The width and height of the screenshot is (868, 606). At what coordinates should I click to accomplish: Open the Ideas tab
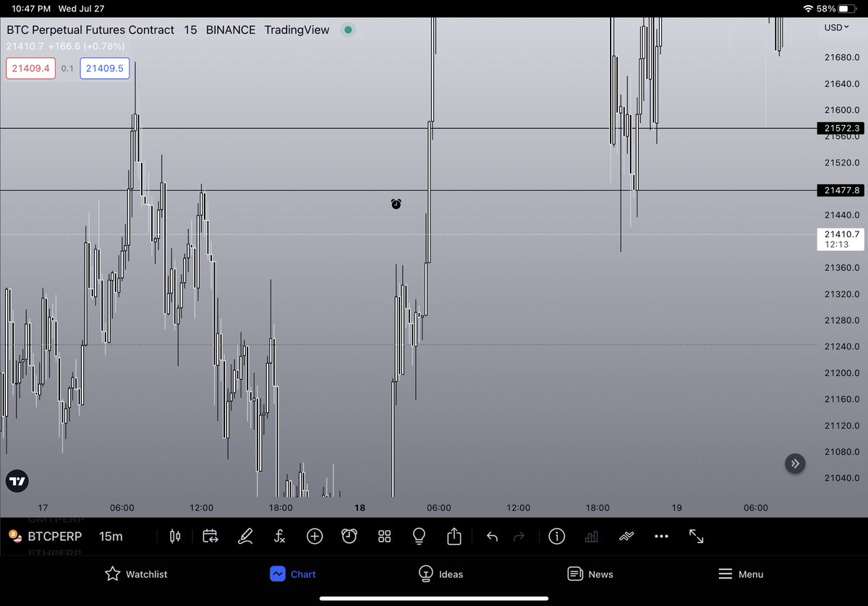441,574
